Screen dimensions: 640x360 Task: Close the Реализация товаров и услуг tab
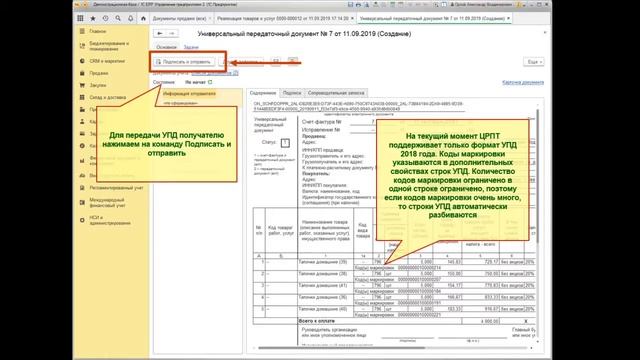click(352, 18)
